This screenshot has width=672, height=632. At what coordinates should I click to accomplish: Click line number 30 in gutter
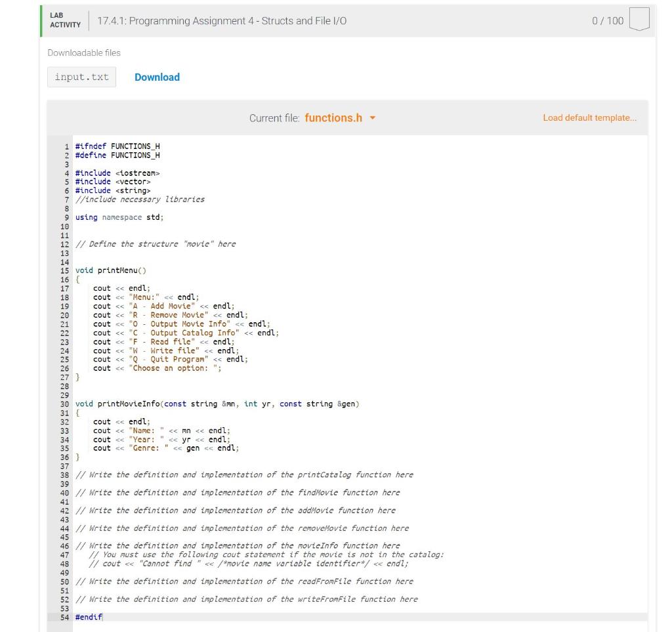64,404
